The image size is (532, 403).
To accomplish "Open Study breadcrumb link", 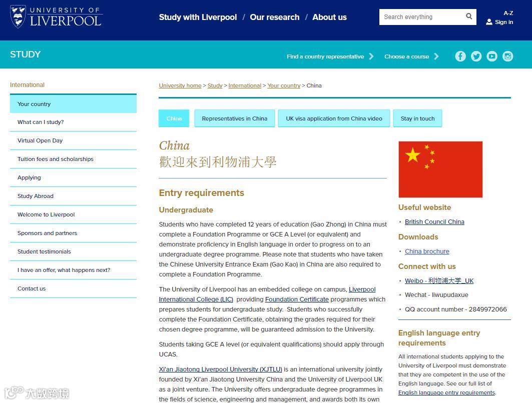I will click(x=215, y=85).
